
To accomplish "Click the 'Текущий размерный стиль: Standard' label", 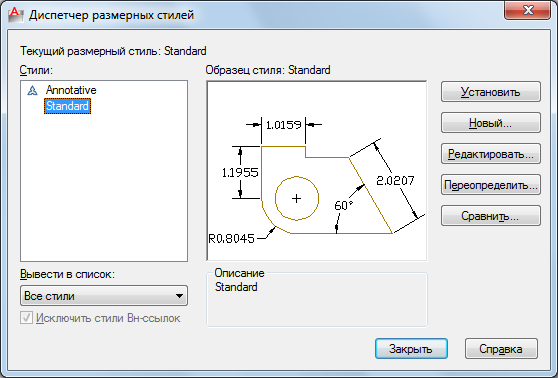I will [113, 51].
